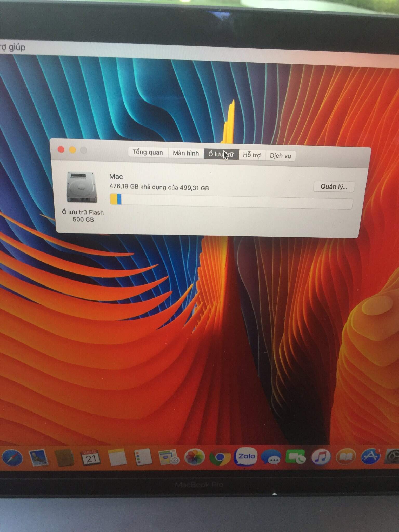The image size is (399, 532).
Task: Open Safari from the dock
Action: tap(12, 458)
